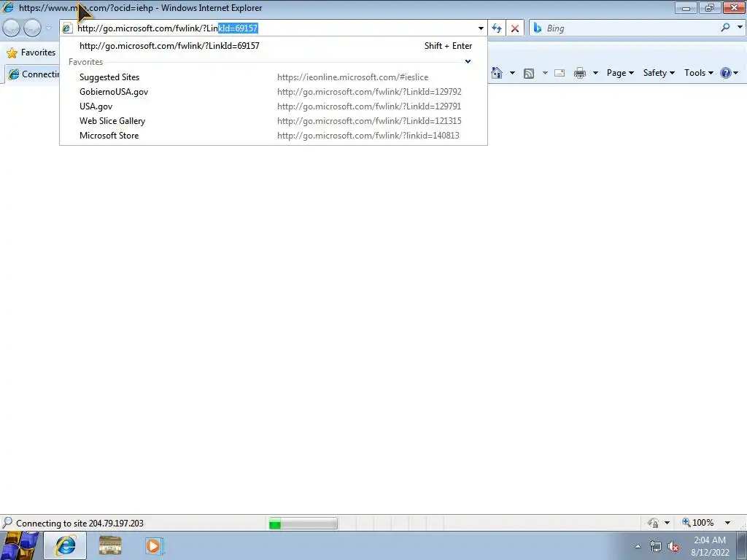Image resolution: width=747 pixels, height=560 pixels.
Task: Click the page loading progress bar
Action: pos(303,524)
